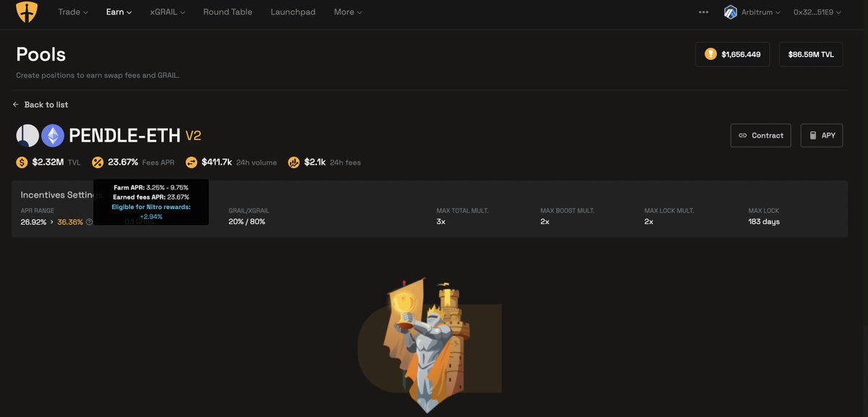Click the gold GRAIL coin icon
The height and width of the screenshot is (417, 868).
pyautogui.click(x=711, y=54)
